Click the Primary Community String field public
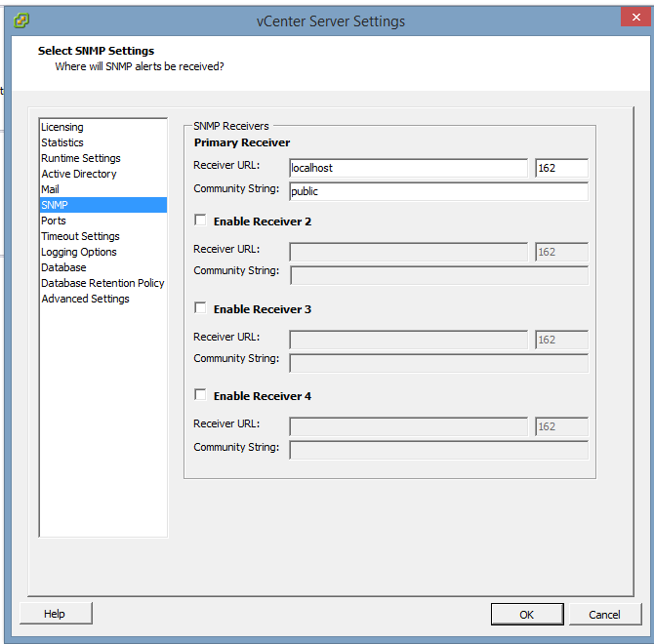The height and width of the screenshot is (644, 654). click(439, 191)
